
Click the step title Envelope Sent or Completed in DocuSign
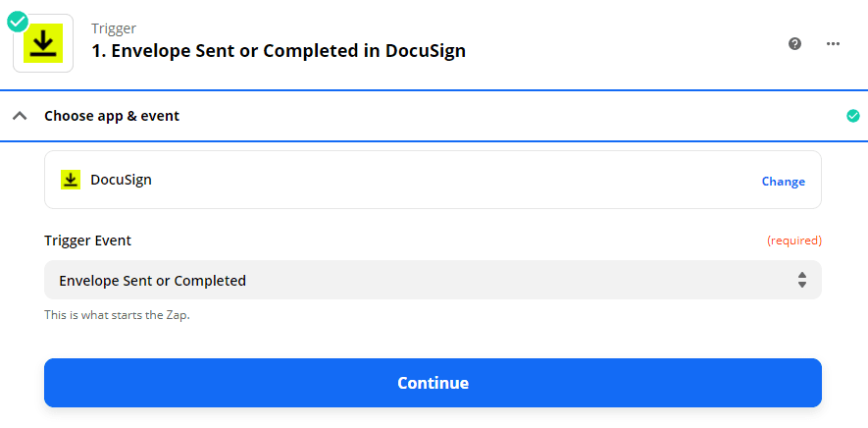(279, 51)
